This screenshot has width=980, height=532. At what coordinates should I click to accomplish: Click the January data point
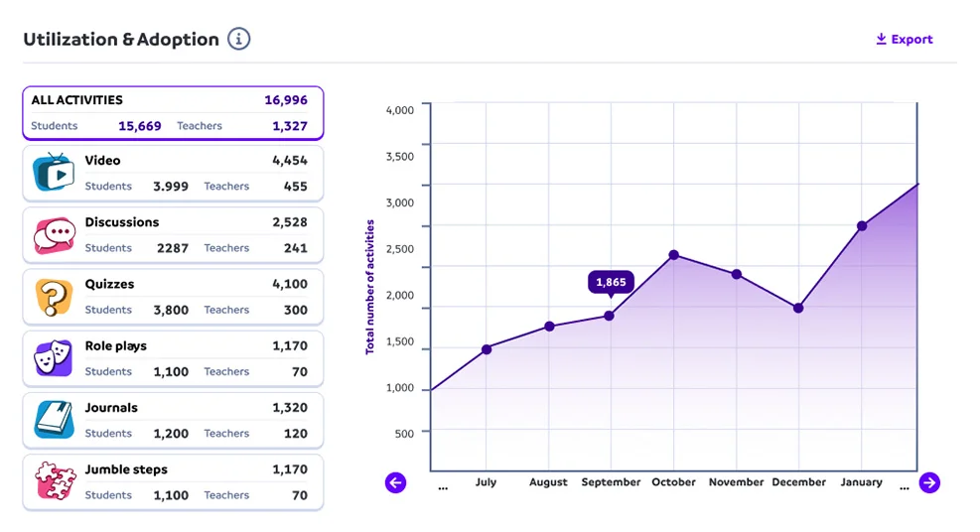[x=862, y=226]
